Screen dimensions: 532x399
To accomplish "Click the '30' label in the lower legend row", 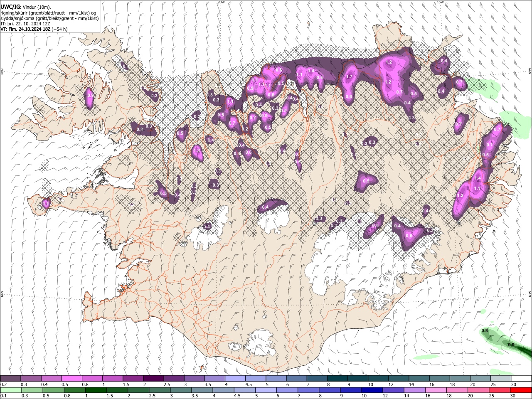I will pyautogui.click(x=514, y=396).
